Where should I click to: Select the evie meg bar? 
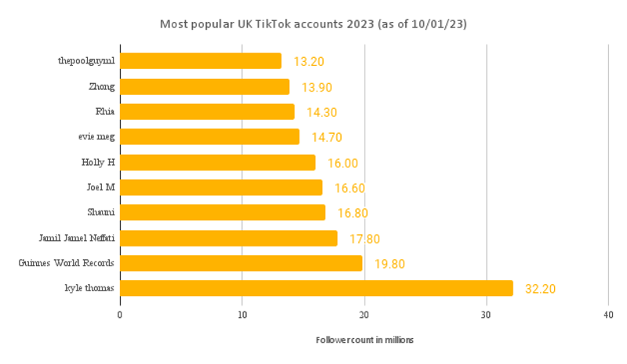pos(209,137)
